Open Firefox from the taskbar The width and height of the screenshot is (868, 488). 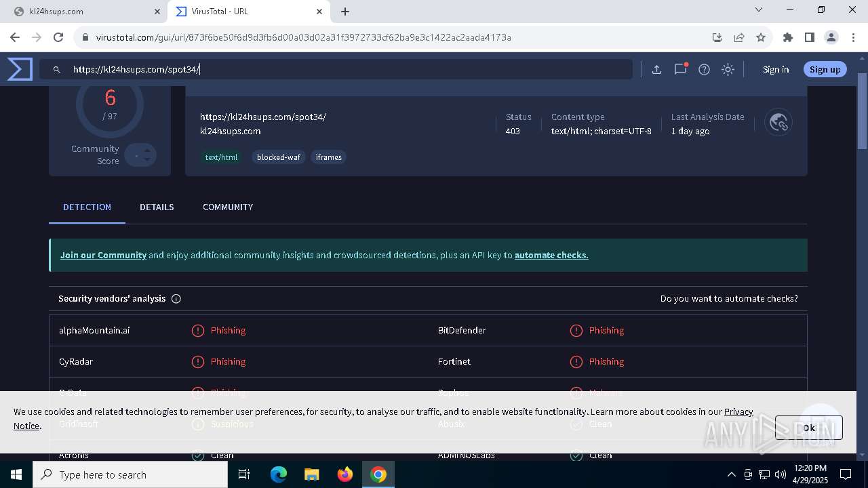[x=344, y=474]
